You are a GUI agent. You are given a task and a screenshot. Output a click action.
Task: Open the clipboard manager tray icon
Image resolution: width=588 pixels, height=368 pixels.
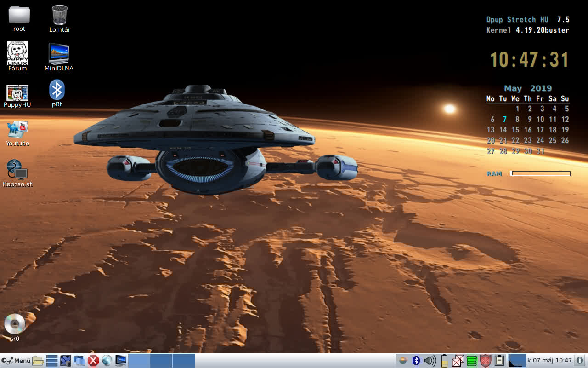click(x=499, y=361)
